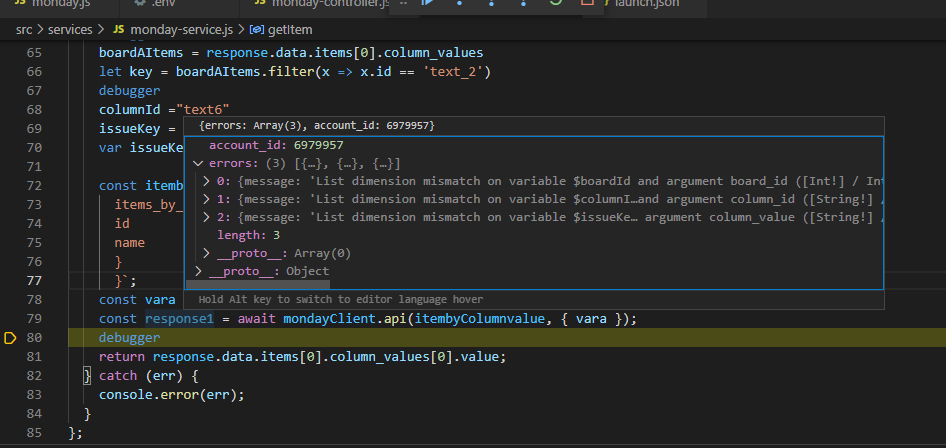Collapse the errors array in hover
The image size is (946, 448).
coord(197,164)
